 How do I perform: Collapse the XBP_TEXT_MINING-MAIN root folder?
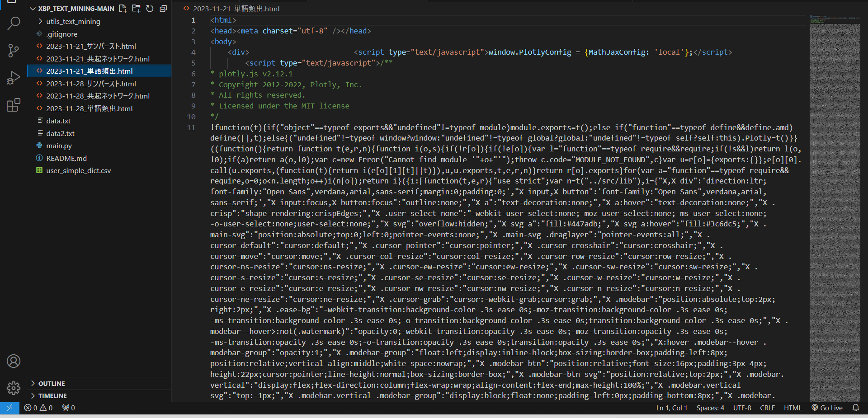click(x=33, y=9)
